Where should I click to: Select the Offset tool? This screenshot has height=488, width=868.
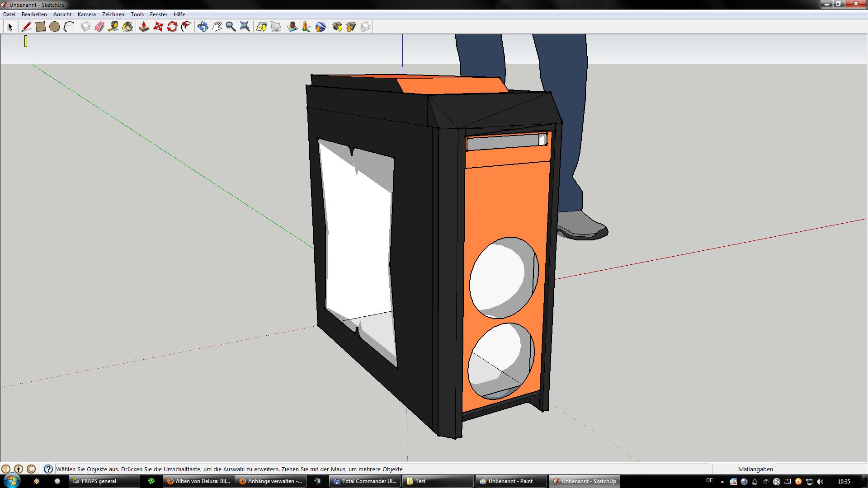(186, 27)
